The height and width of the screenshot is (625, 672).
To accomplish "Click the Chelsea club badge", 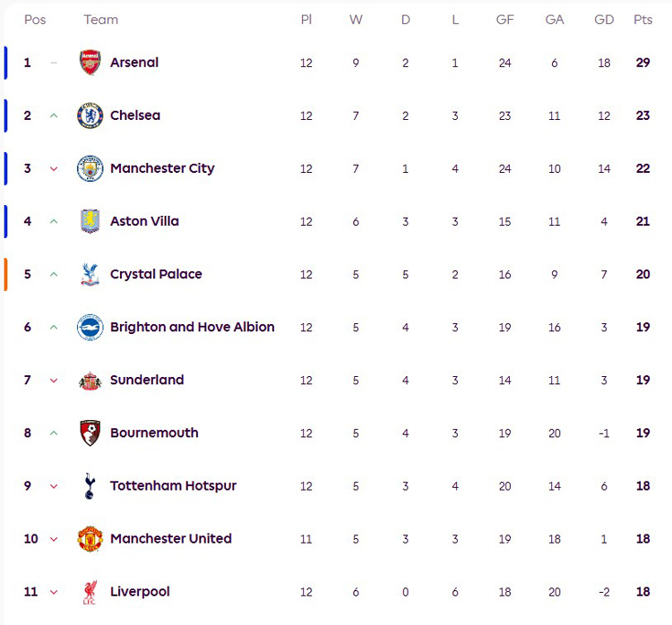I will 90,116.
